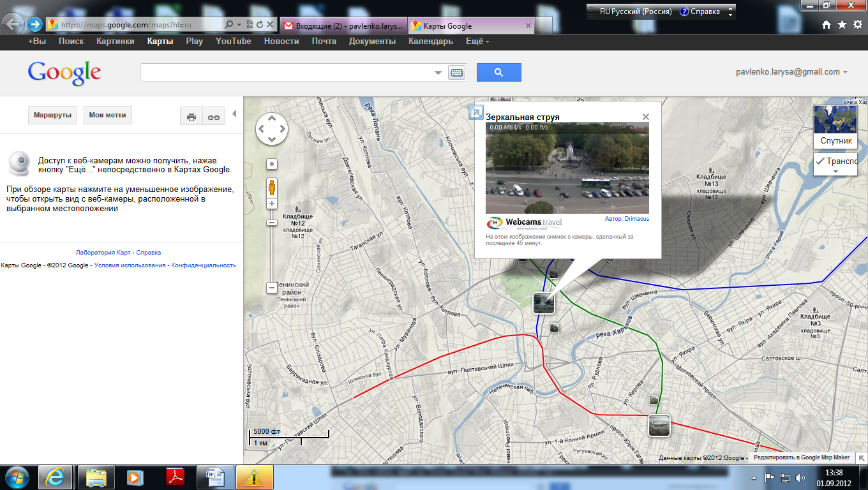Switch to Спутник satellite view

[x=835, y=126]
